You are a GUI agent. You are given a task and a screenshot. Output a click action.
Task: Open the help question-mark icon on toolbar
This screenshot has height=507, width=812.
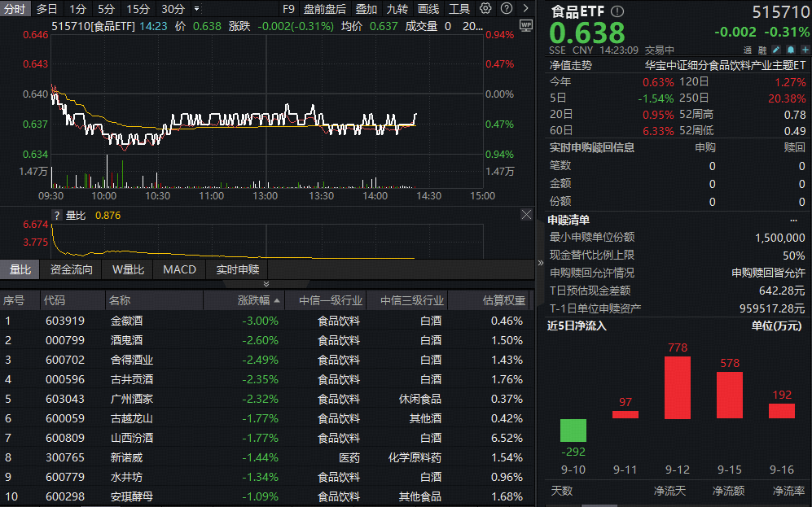tap(507, 9)
